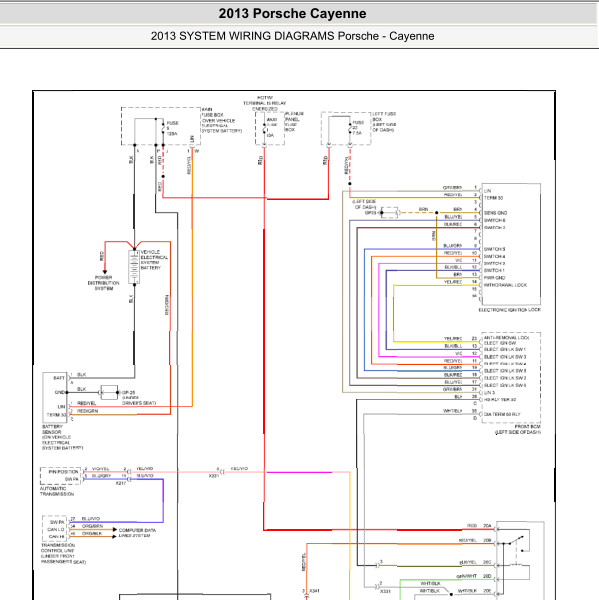Click the "ANTI-REMOVAL LOCK" pin label
This screenshot has height=600, width=599.
click(506, 338)
